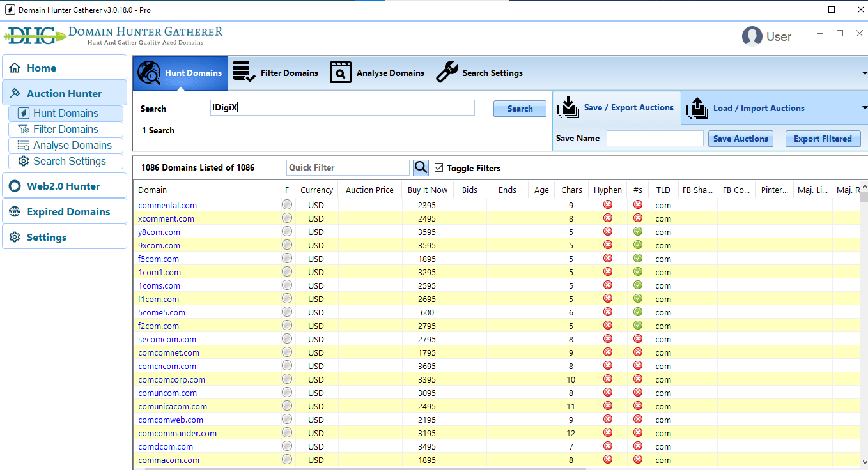Viewport: 868px width, 470px height.
Task: Click the Settings gear icon in sidebar
Action: click(15, 237)
